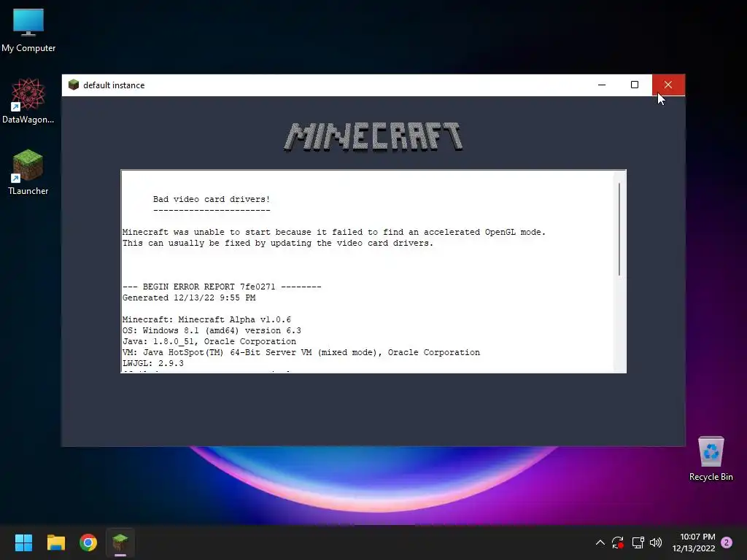Open the clock showing 10:07 PM
The image size is (747, 560).
694,542
